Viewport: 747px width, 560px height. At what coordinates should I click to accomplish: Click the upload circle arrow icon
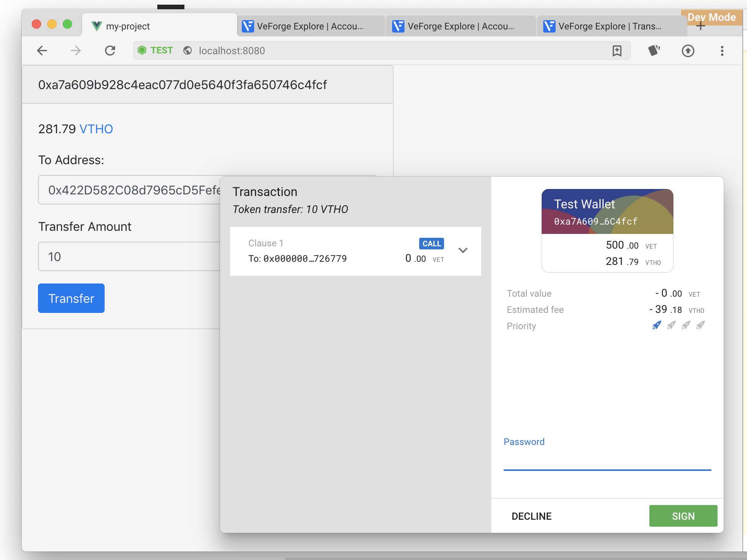pyautogui.click(x=688, y=51)
